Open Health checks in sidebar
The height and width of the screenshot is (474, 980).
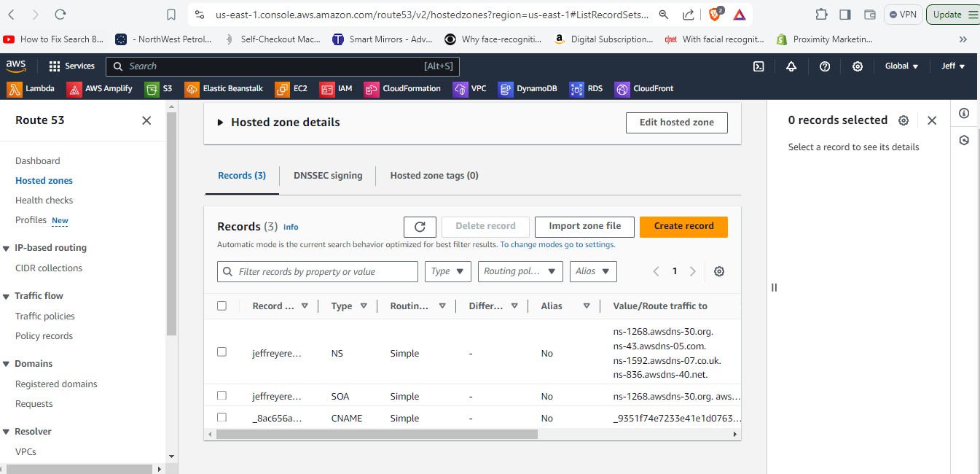click(x=44, y=201)
